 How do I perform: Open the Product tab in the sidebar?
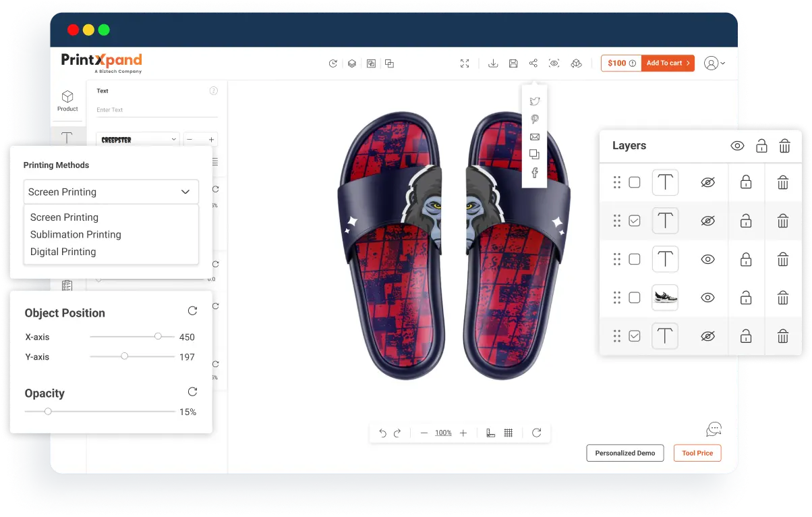tap(67, 101)
